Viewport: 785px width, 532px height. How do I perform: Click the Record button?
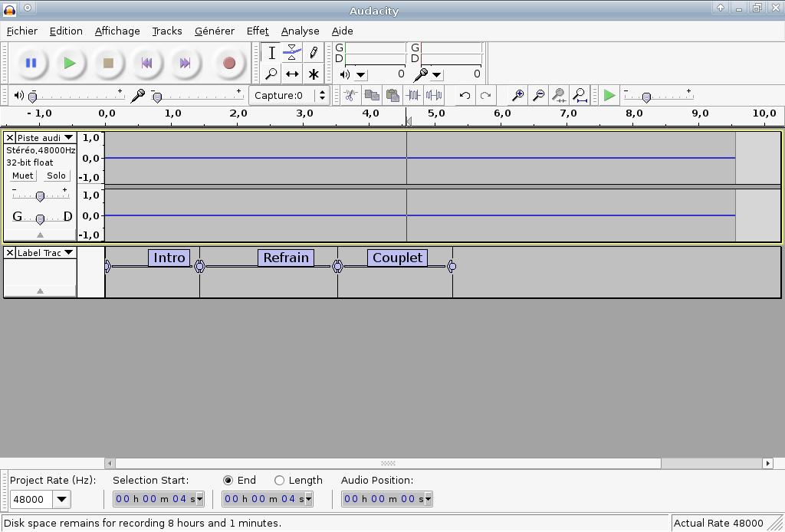pyautogui.click(x=228, y=63)
